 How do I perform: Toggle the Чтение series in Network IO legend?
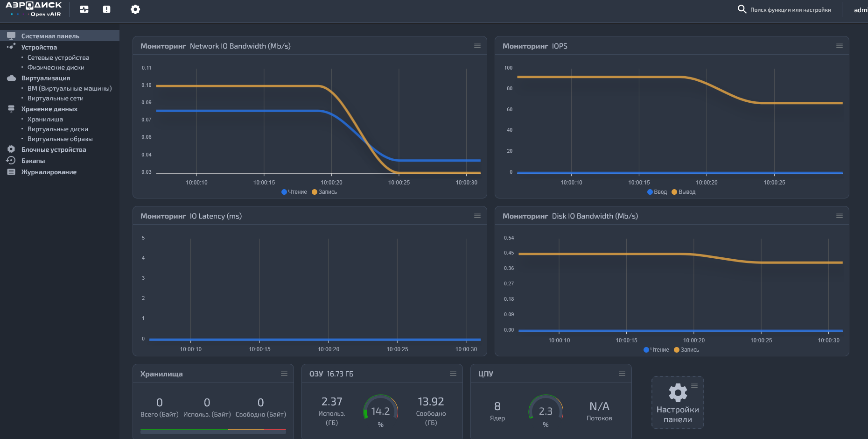(294, 192)
